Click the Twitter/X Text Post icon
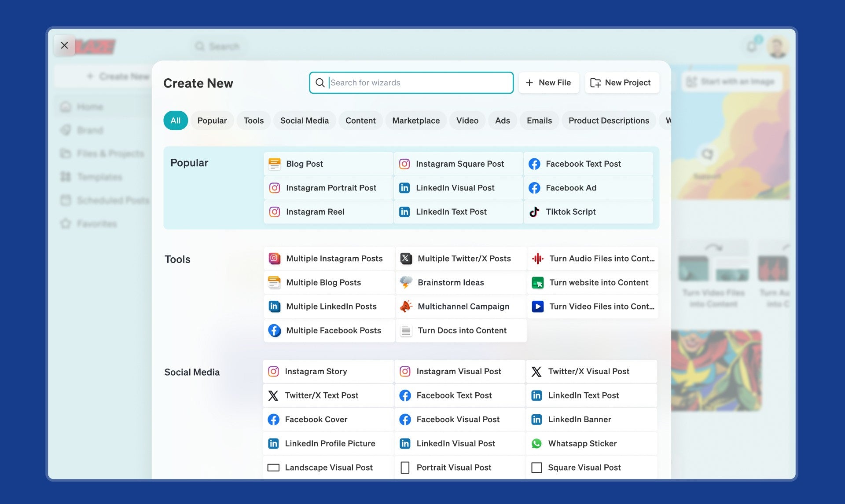This screenshot has width=845, height=504. click(273, 396)
